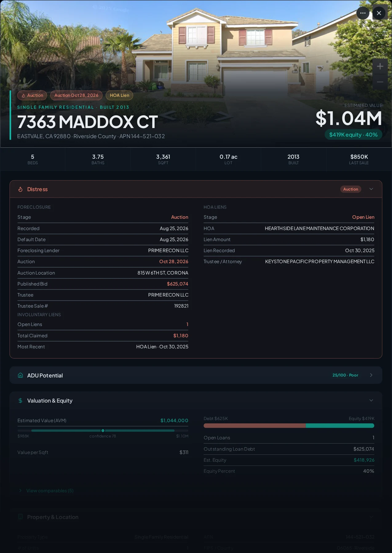Click the 0.17 ac LOT stat
The image size is (392, 553).
point(228,159)
